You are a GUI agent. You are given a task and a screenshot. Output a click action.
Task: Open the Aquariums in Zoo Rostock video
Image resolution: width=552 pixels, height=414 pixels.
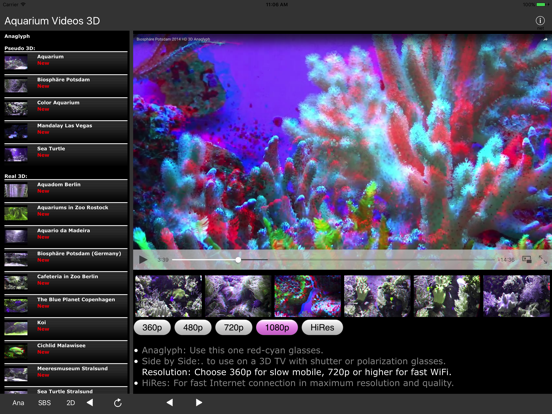[66, 213]
